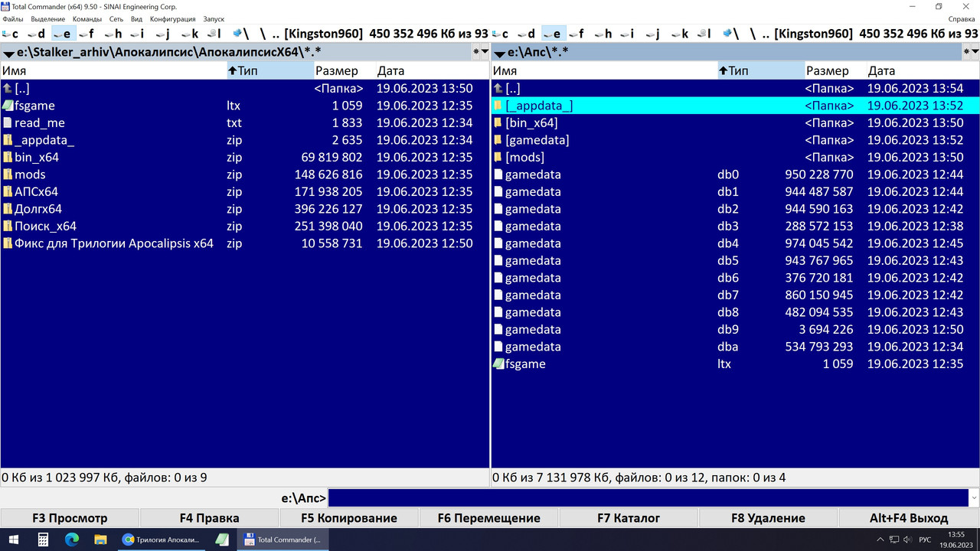Click fsgame ltx icon in right panel

click(x=498, y=364)
